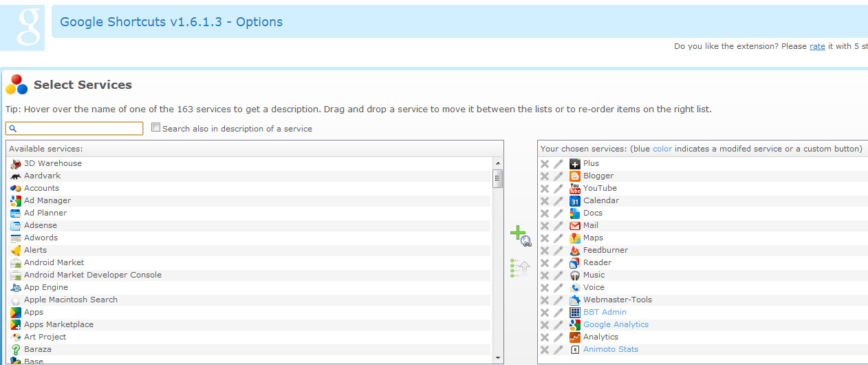
Task: Edit the Plus service via pencil icon
Action: (558, 164)
